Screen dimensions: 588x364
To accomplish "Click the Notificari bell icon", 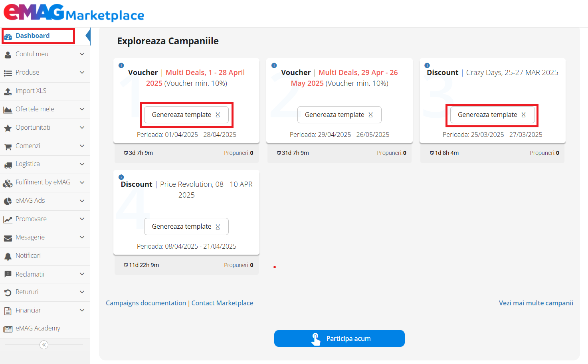I will tap(8, 257).
